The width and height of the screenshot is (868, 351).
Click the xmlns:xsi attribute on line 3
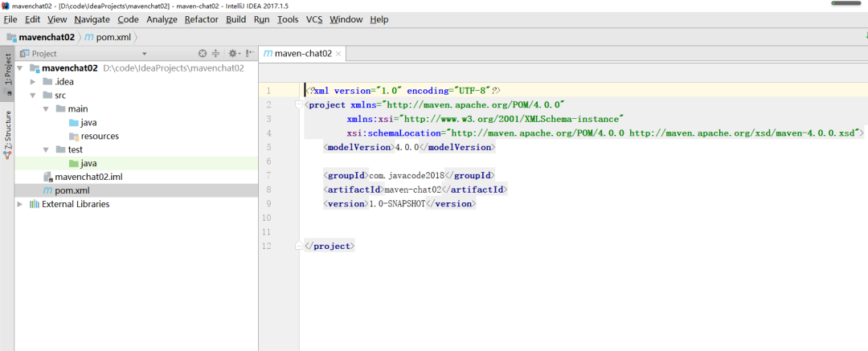371,119
